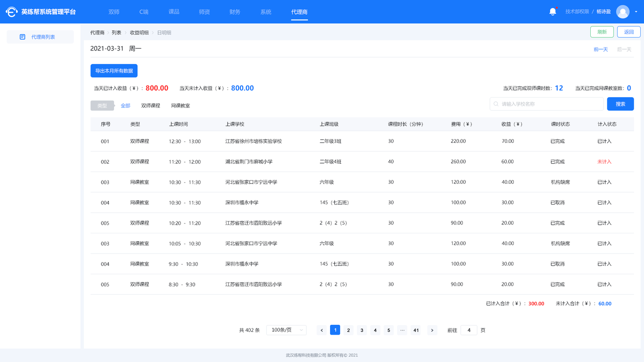This screenshot has width=644, height=362.
Task: Click the 代理商 breadcrumb
Action: (98, 33)
